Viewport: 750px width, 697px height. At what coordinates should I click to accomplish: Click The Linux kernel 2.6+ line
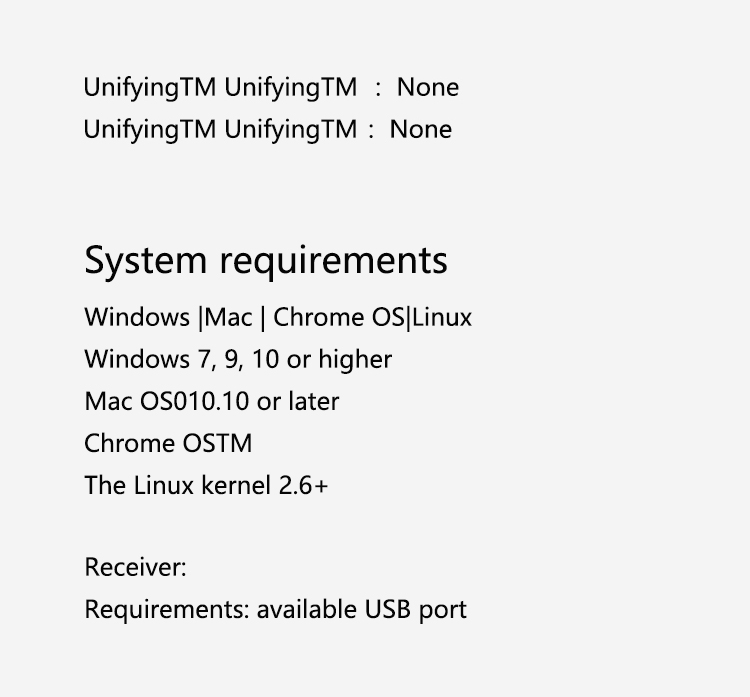click(x=206, y=486)
